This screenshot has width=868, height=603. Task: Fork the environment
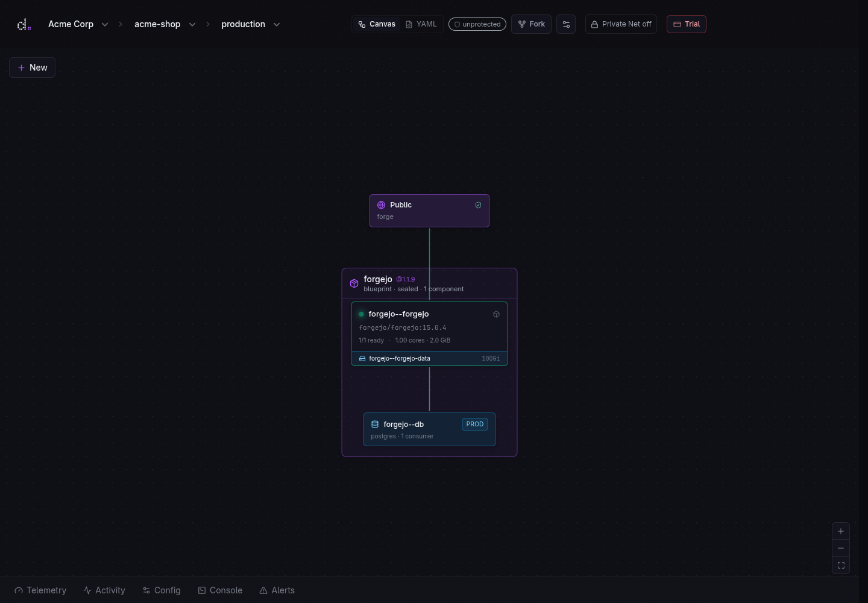point(531,24)
